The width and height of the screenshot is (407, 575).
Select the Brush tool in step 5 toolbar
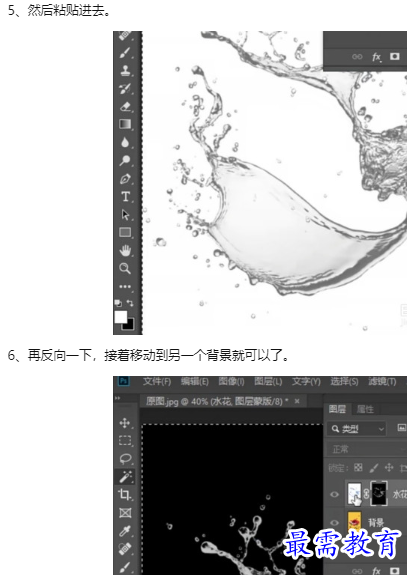125,53
